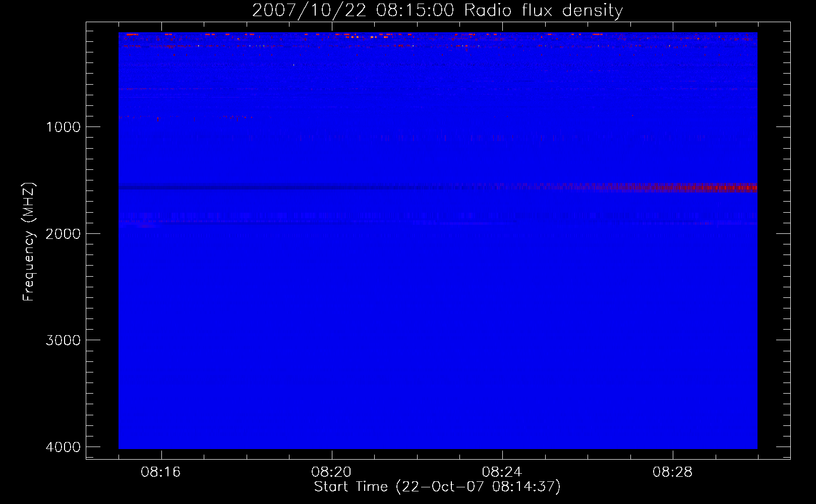Click the 'Start Time (22-Oct-07 08:14:37)' label

(437, 487)
